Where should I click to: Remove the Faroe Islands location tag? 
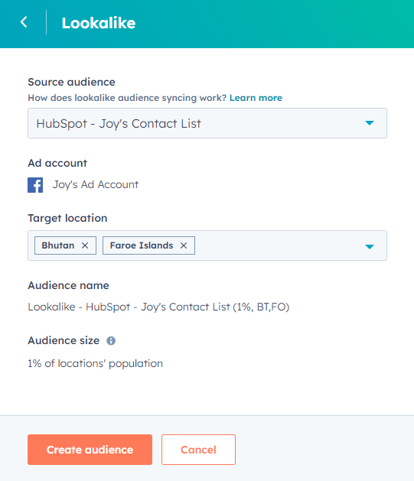coord(184,246)
